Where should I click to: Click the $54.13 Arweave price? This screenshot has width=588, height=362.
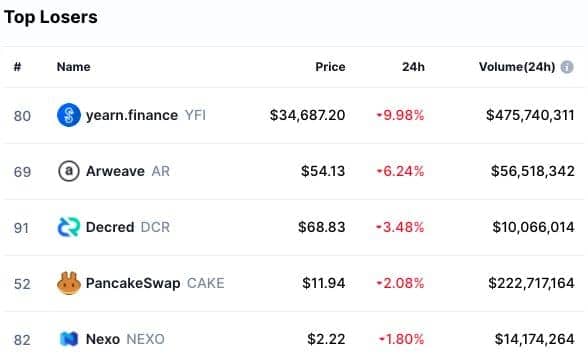click(323, 171)
